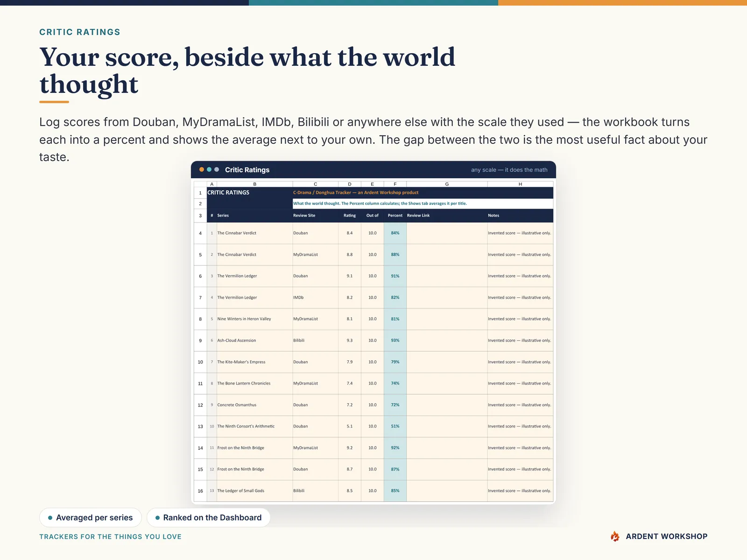Select the 'Ranked on the Dashboard' pill
747x560 pixels.
pyautogui.click(x=208, y=518)
